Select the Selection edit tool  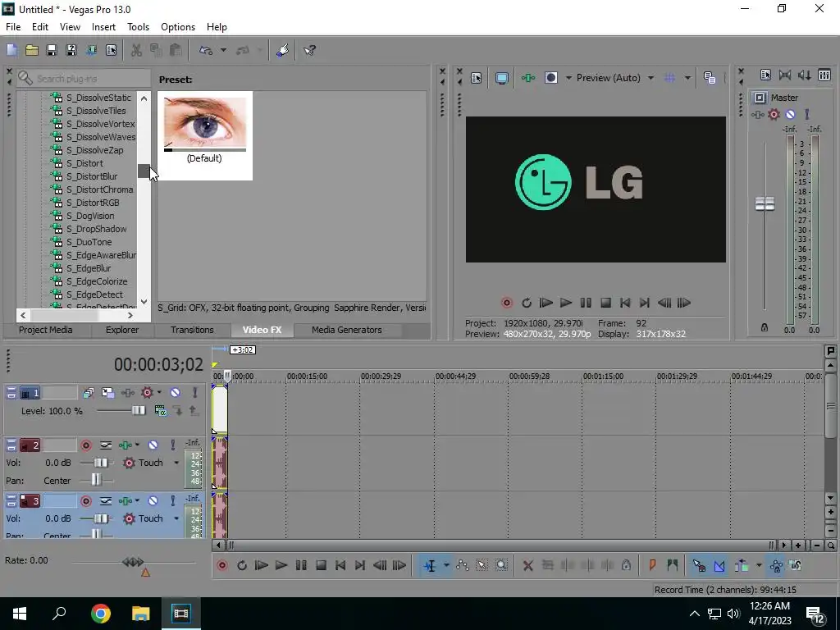click(482, 565)
